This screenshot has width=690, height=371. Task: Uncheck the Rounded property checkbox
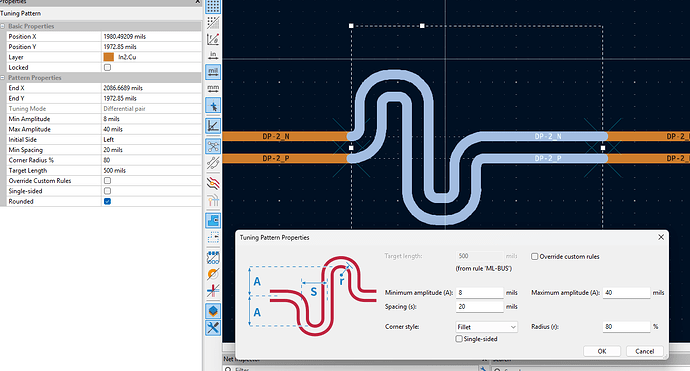[107, 201]
